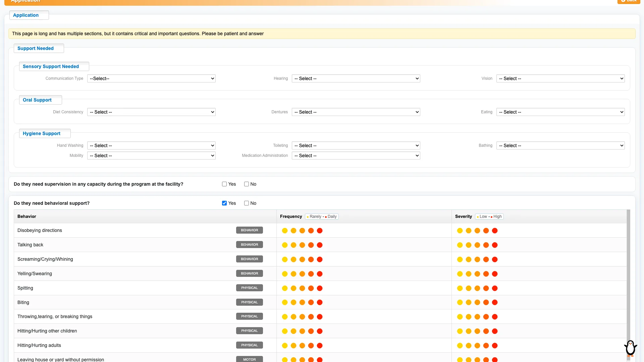The image size is (644, 362).
Task: Click the penguin assistant icon
Action: tap(631, 348)
